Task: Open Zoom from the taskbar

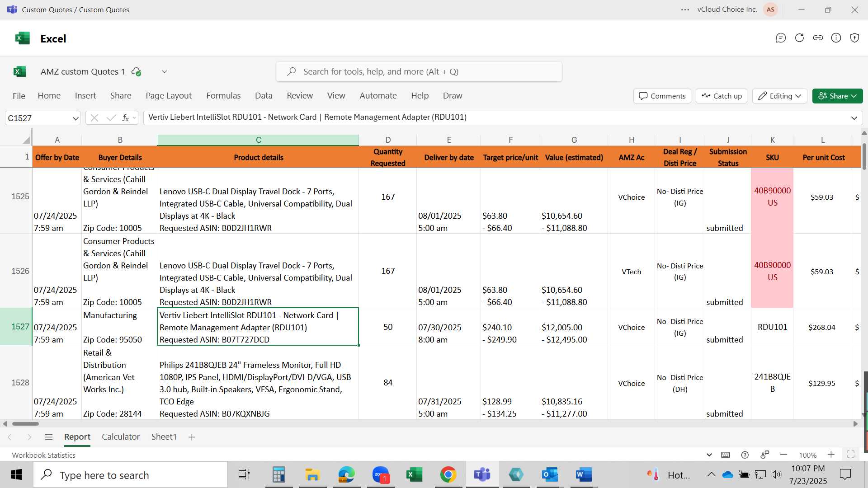Action: point(381,475)
